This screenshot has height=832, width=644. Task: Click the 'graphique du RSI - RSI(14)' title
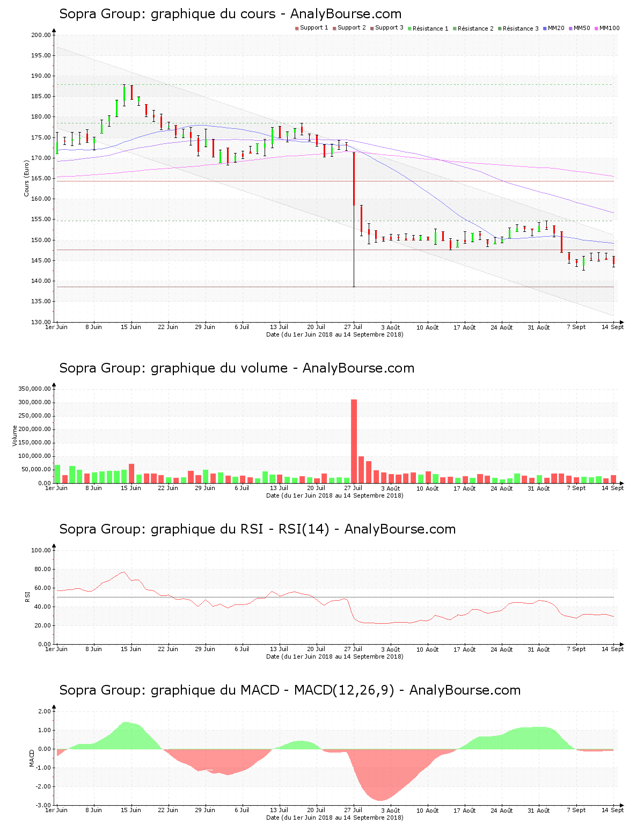[x=258, y=529]
